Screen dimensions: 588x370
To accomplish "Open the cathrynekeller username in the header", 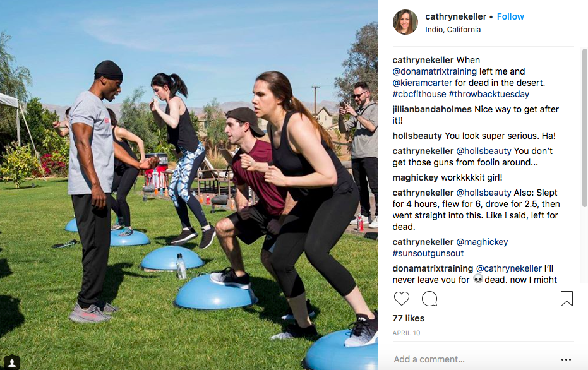I will pyautogui.click(x=455, y=16).
